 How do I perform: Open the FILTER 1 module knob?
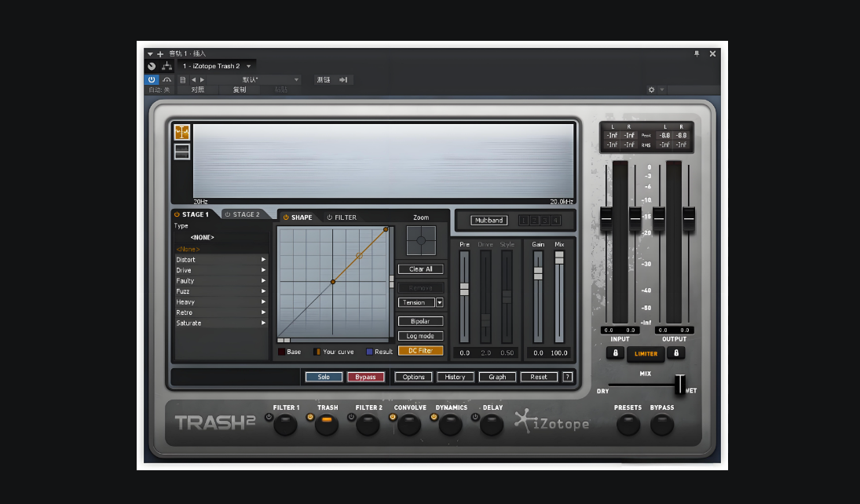click(x=285, y=425)
